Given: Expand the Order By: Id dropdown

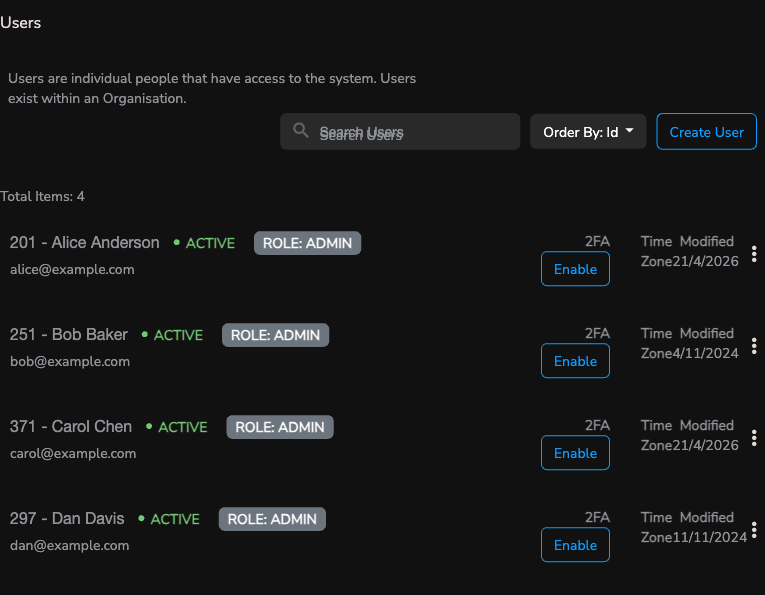Looking at the screenshot, I should point(588,132).
